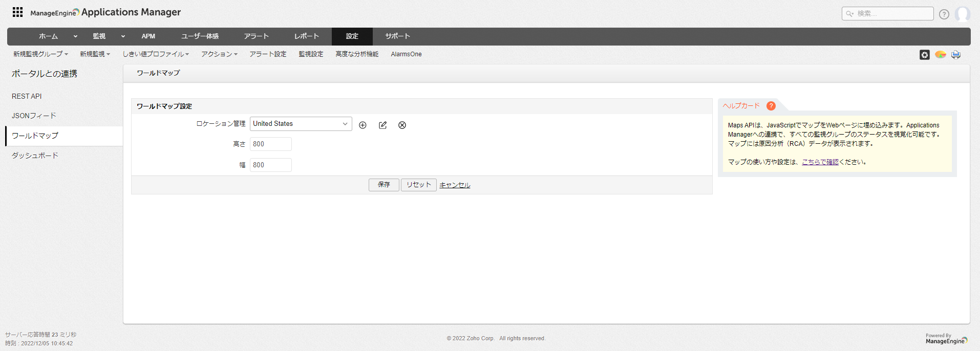
Task: Go to the 監視 tab
Action: click(x=99, y=36)
